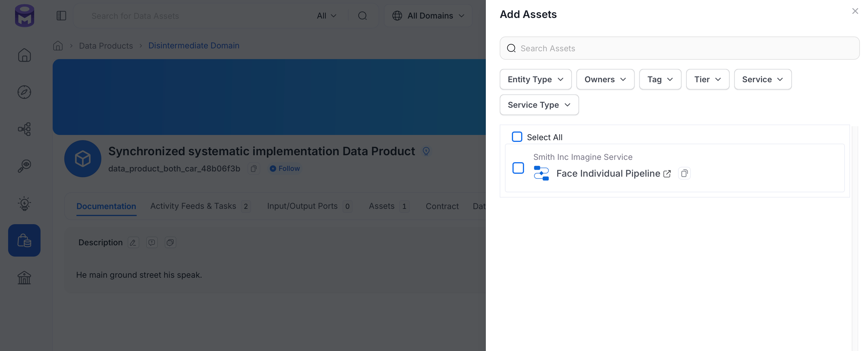Open the Service Type filter dropdown
868x351 pixels.
pos(539,105)
